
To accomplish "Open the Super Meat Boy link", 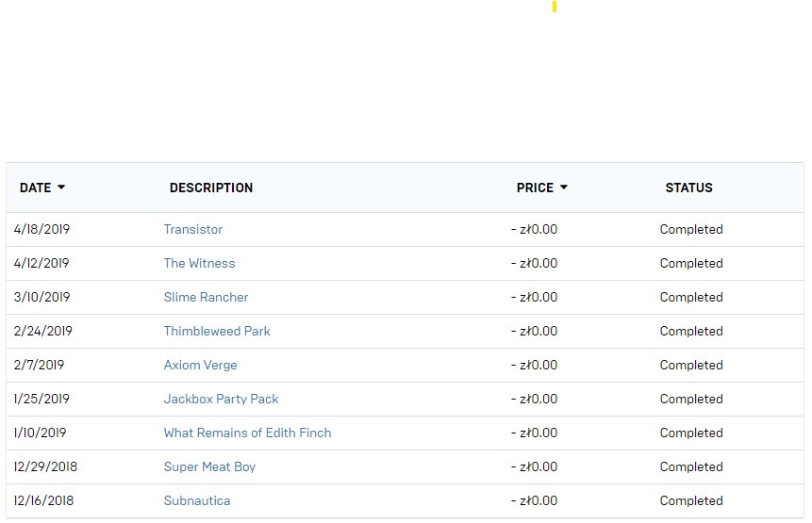I will pyautogui.click(x=209, y=466).
